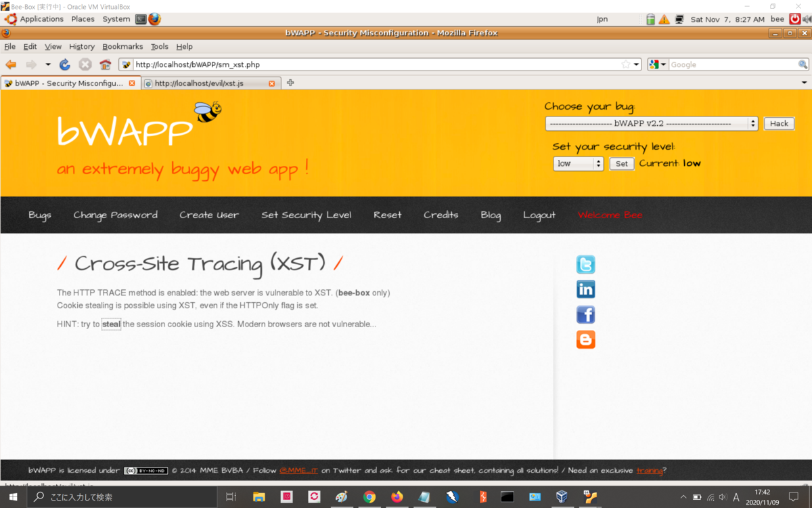The width and height of the screenshot is (812, 508).
Task: Open the Blog navigation link
Action: point(491,215)
